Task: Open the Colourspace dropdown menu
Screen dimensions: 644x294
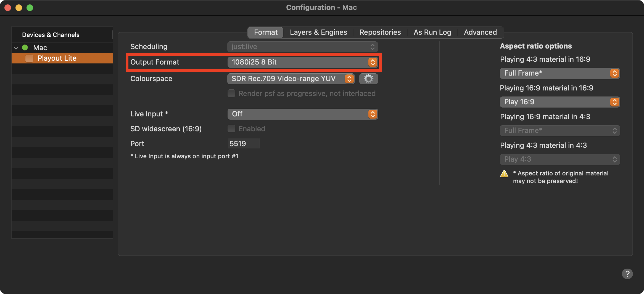Action: point(291,79)
